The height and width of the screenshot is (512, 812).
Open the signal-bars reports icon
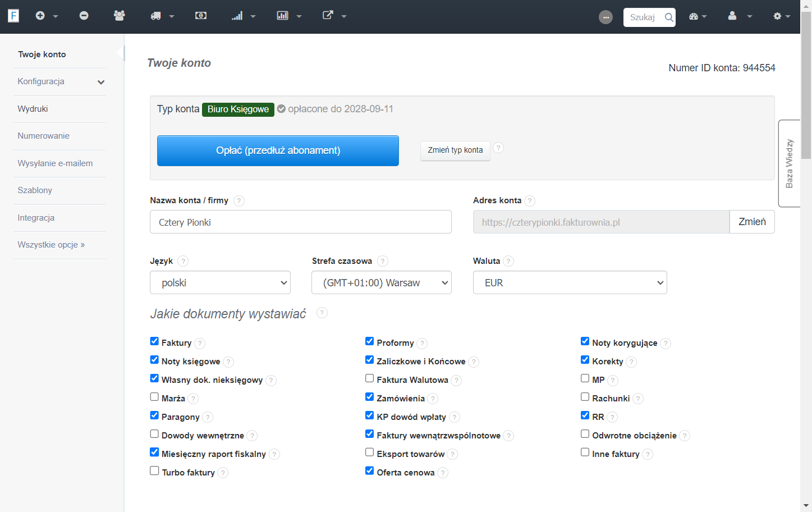237,16
